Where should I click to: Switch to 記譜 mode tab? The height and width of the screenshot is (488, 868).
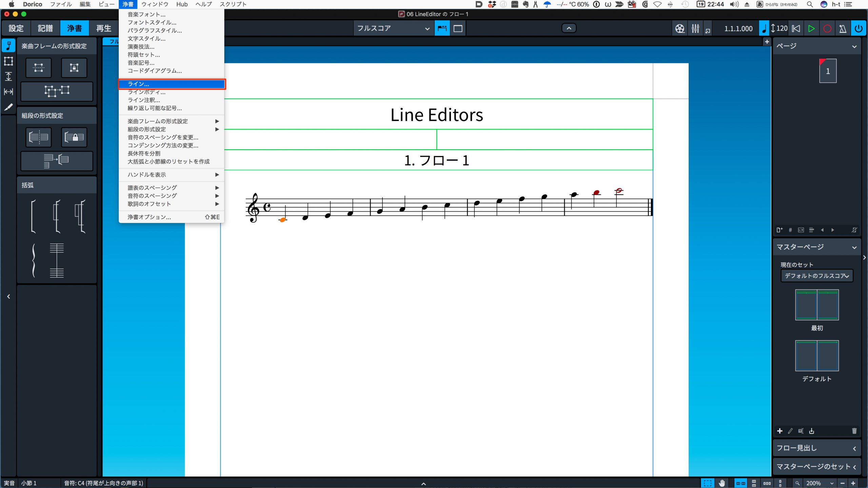45,28
